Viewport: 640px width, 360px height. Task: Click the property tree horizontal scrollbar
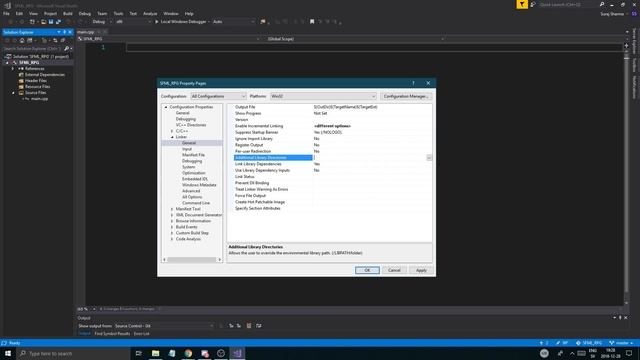pos(192,260)
